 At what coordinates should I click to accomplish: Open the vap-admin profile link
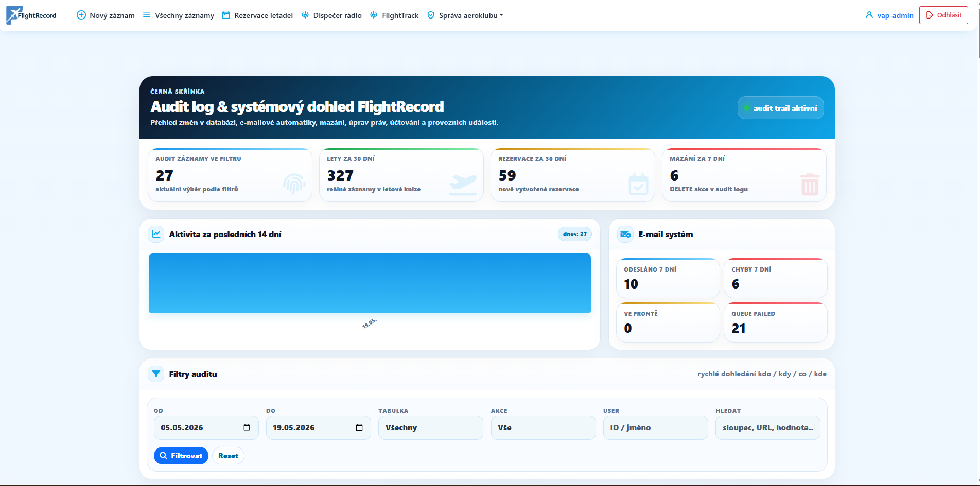coord(889,15)
